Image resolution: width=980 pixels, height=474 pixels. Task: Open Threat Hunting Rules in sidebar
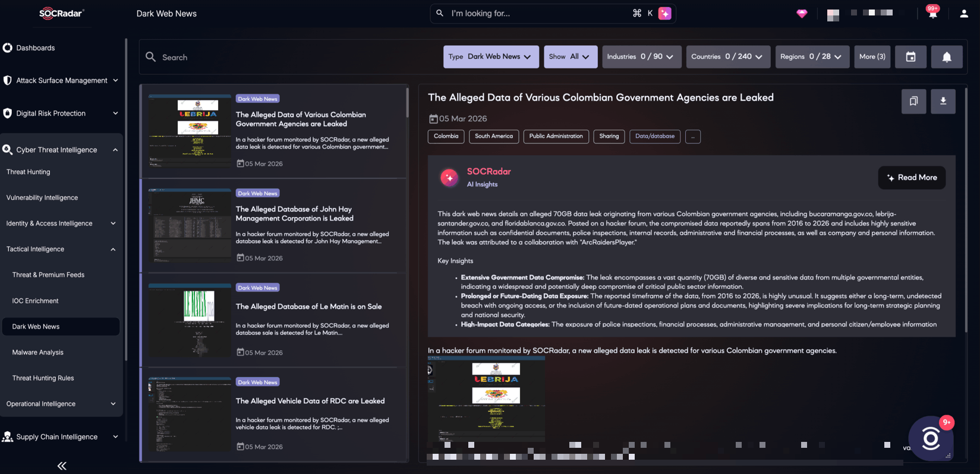(43, 378)
